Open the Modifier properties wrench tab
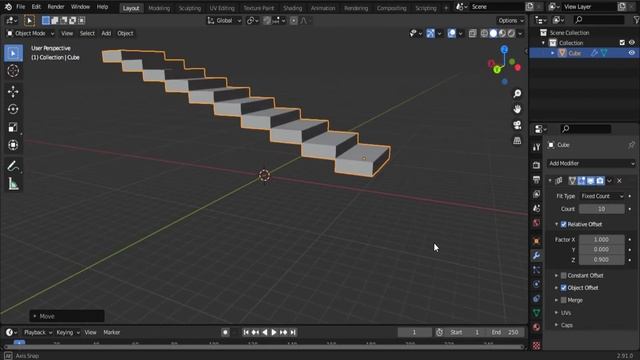This screenshot has width=640, height=360. pyautogui.click(x=536, y=256)
